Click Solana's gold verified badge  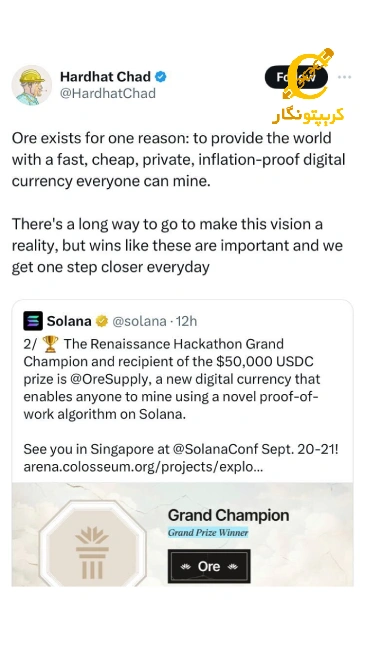click(x=102, y=321)
